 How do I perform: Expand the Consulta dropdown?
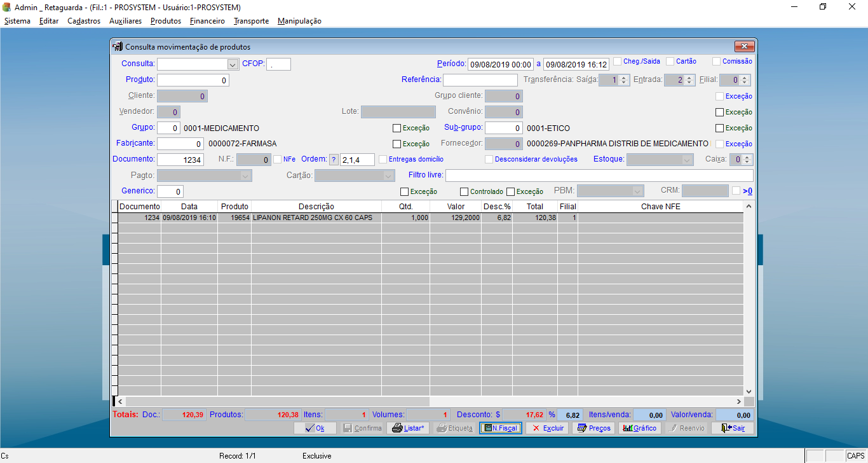pyautogui.click(x=232, y=64)
